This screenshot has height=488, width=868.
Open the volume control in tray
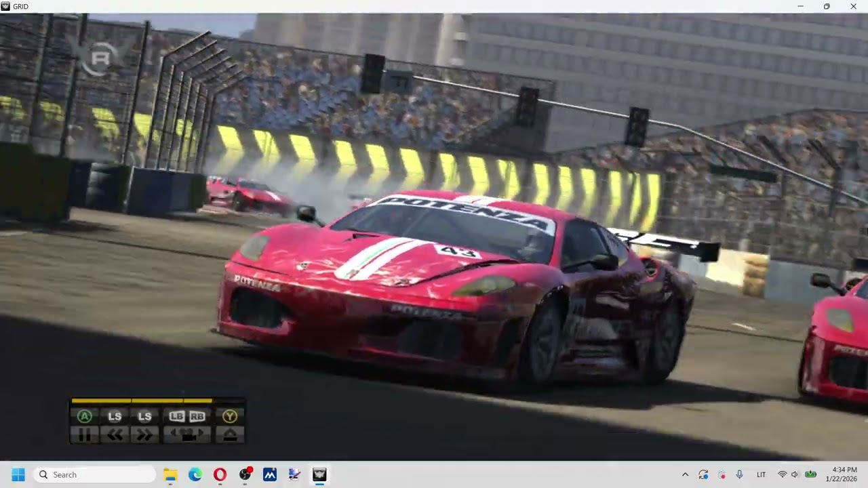[x=795, y=474]
